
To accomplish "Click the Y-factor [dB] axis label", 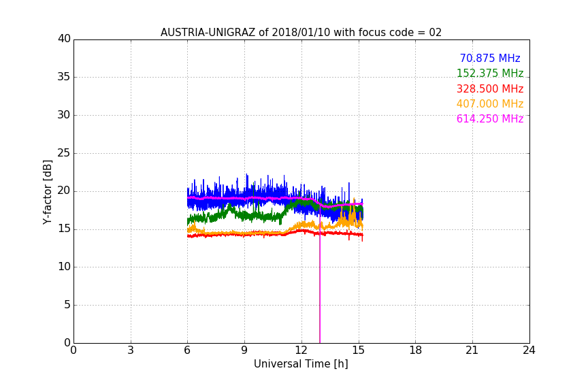I will click(x=47, y=192).
